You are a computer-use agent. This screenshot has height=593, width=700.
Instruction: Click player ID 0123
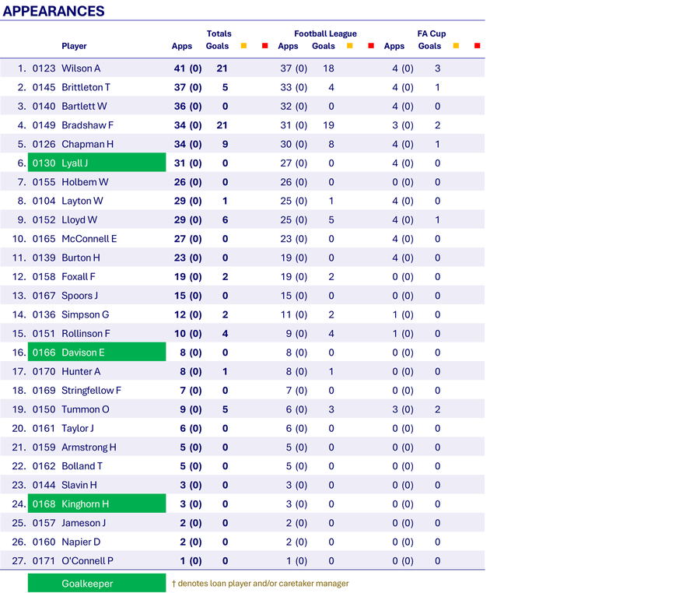[44, 68]
